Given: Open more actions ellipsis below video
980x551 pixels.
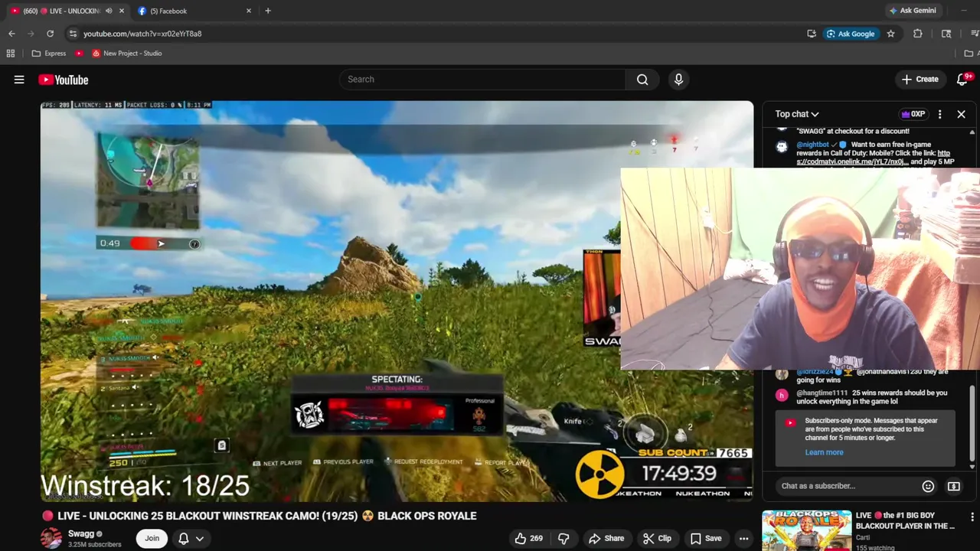Looking at the screenshot, I should click(x=743, y=538).
